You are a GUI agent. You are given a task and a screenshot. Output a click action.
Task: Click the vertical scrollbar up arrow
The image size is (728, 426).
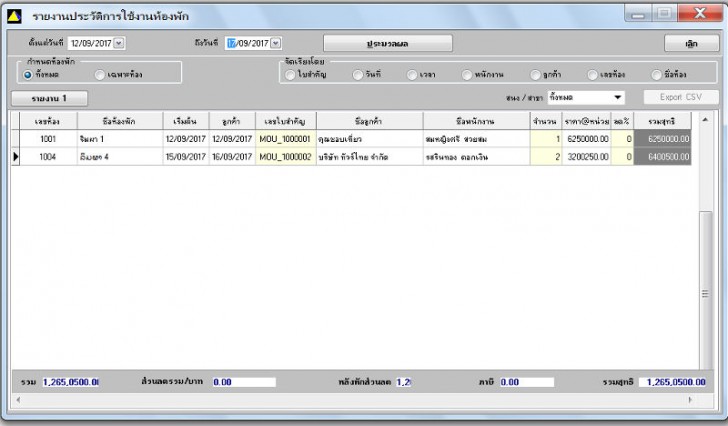(705, 120)
